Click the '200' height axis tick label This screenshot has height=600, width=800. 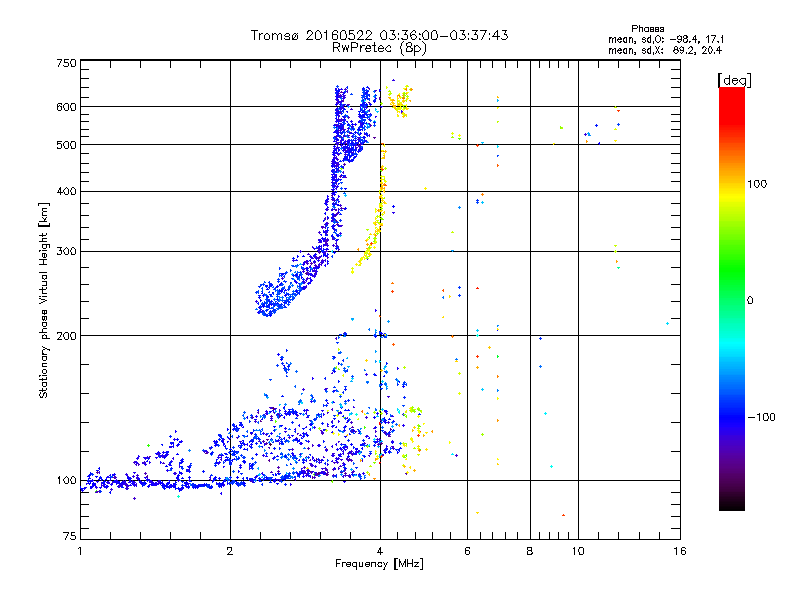pos(66,336)
